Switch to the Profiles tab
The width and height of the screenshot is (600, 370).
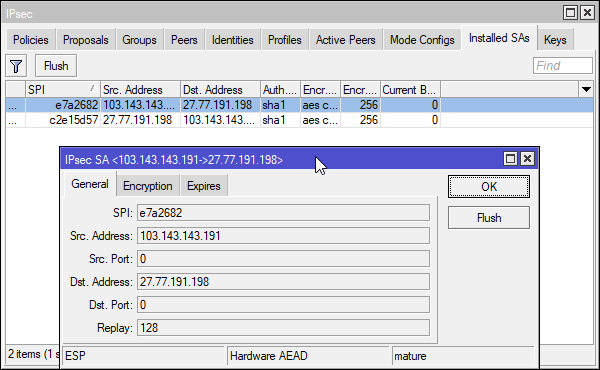[284, 40]
